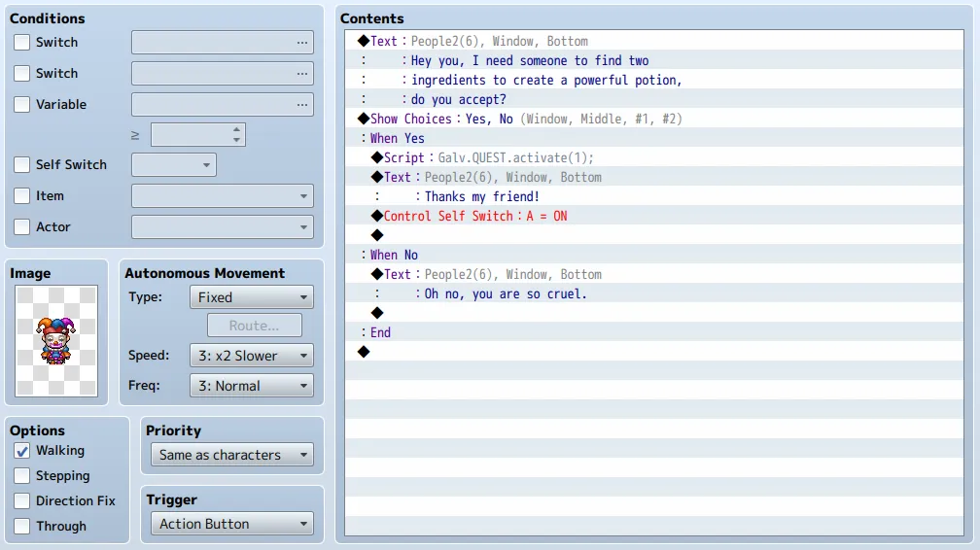Select the first Text People2(6) command line
Screen dimensions: 980x550
pos(653,41)
